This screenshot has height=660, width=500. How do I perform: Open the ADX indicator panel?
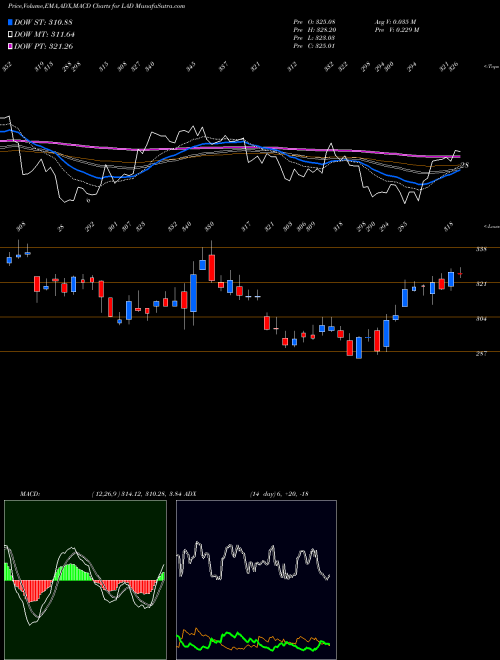tap(256, 580)
